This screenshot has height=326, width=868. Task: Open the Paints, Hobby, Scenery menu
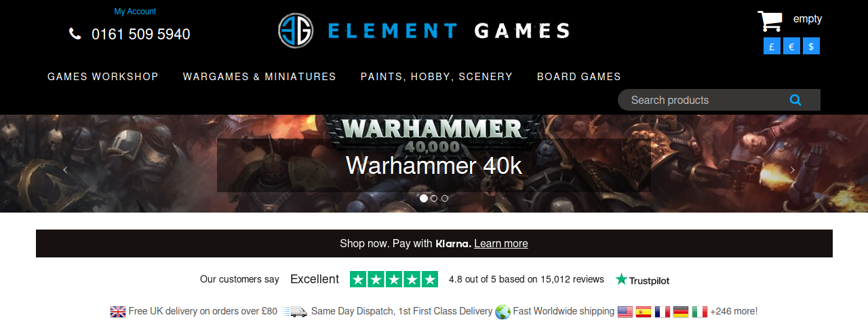(437, 77)
